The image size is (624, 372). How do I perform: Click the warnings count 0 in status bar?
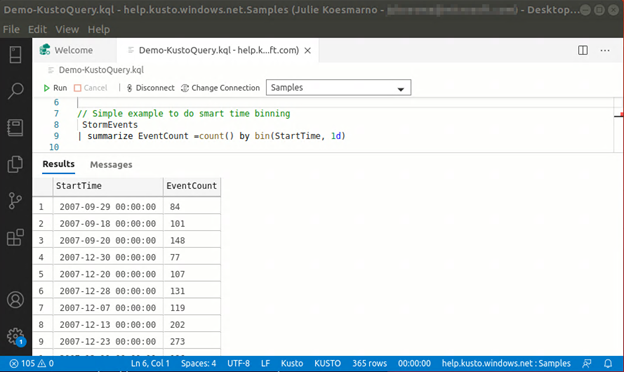pyautogui.click(x=46, y=363)
